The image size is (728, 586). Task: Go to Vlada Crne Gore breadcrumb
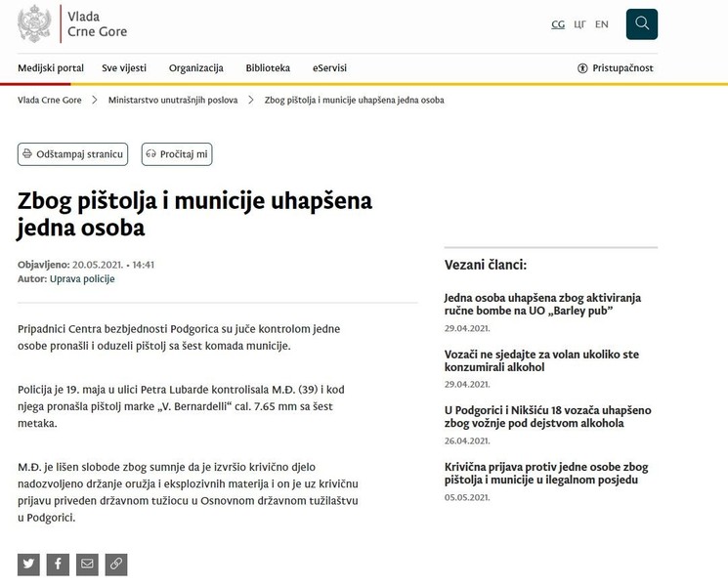49,100
